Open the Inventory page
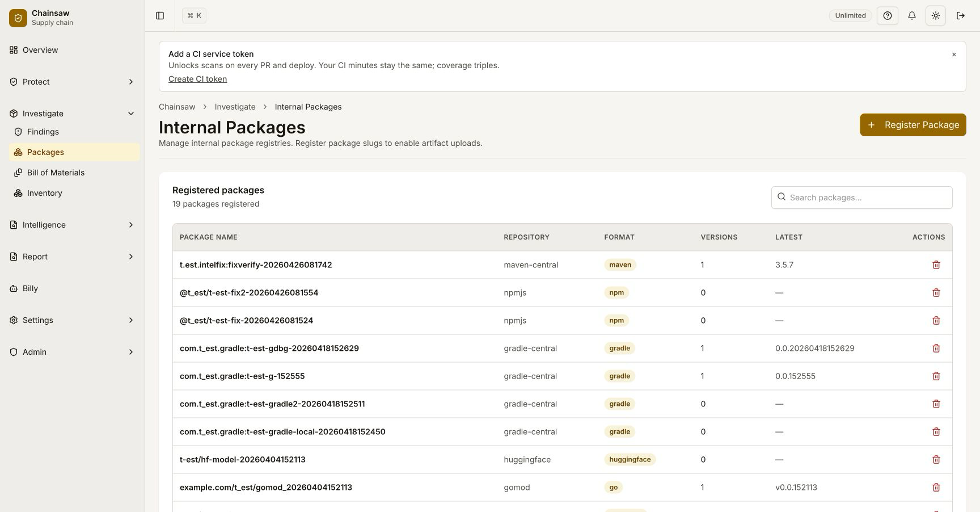Viewport: 980px width, 512px height. 74,193
